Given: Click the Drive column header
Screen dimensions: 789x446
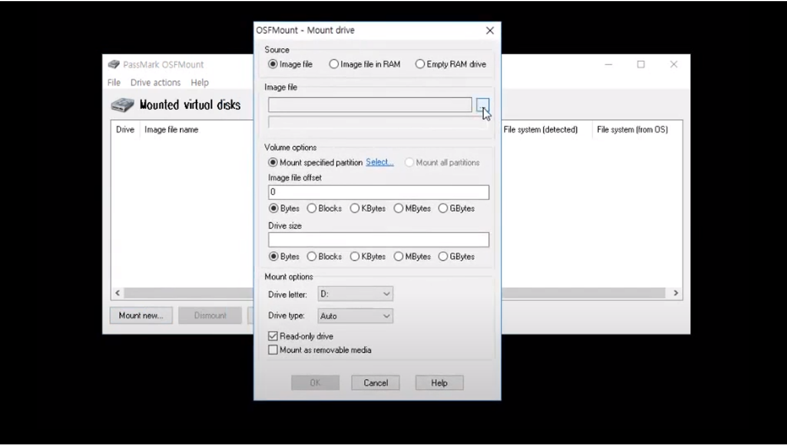Looking at the screenshot, I should [x=125, y=130].
